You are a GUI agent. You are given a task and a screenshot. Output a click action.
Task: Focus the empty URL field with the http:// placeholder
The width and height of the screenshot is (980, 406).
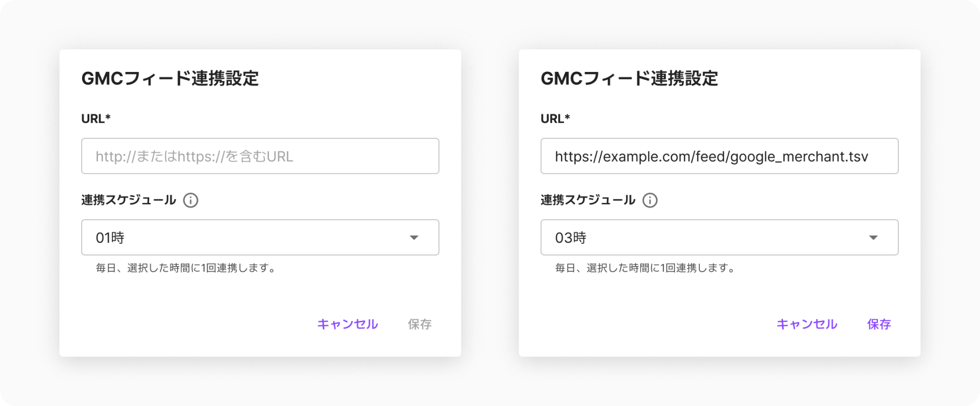[260, 156]
